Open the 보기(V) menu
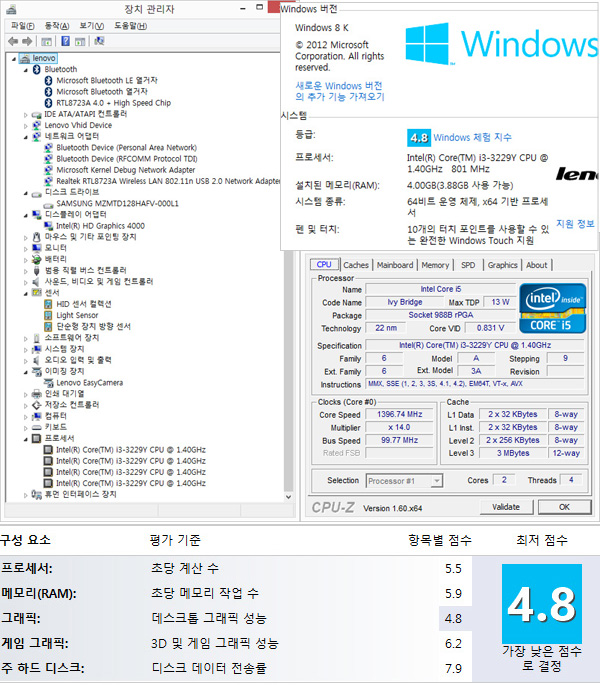The width and height of the screenshot is (600, 685). tap(91, 26)
